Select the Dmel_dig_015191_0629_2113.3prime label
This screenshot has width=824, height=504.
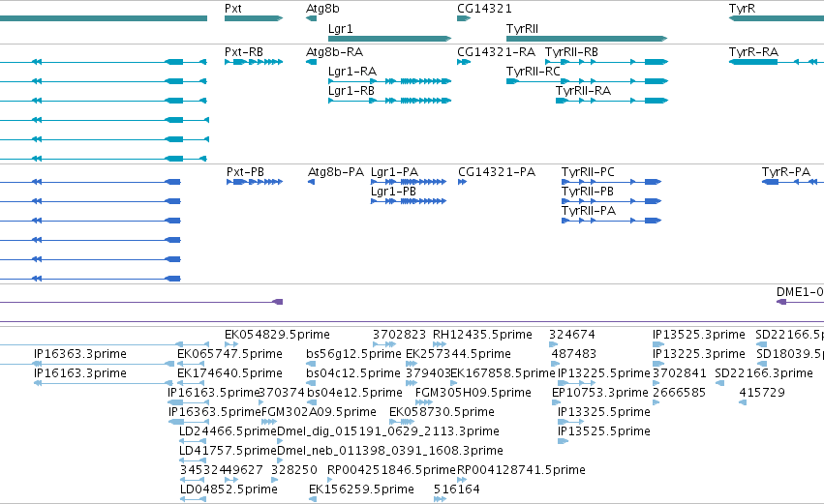click(388, 431)
